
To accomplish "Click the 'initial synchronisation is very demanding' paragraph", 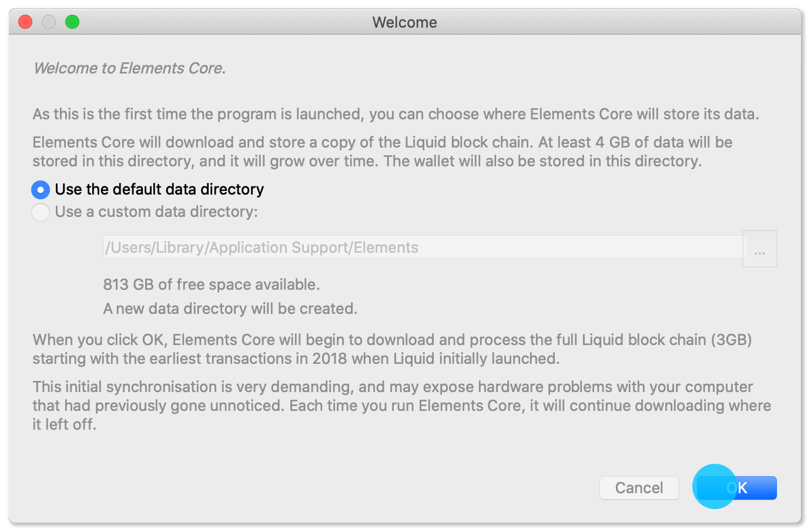I will pos(401,406).
